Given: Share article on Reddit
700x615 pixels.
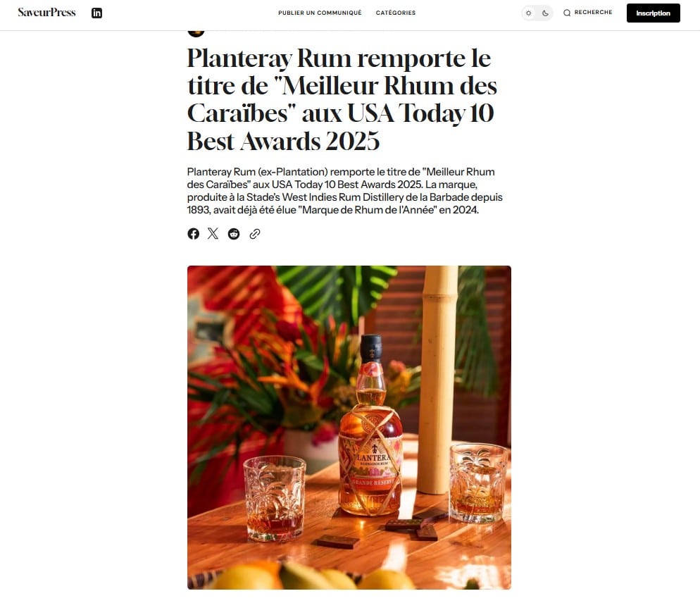Looking at the screenshot, I should click(234, 234).
